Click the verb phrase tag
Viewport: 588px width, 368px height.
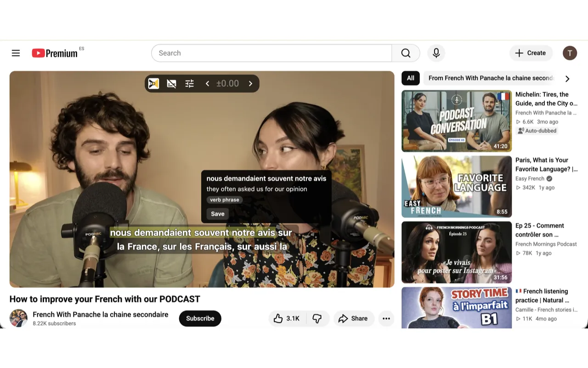225,200
